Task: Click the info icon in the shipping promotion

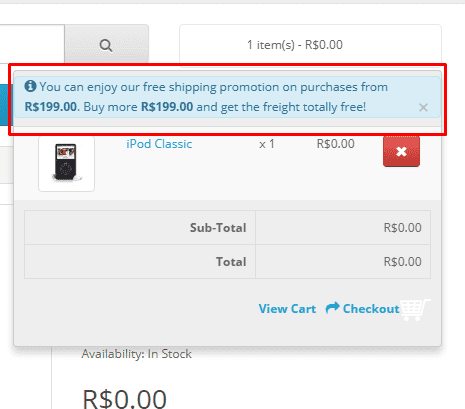Action: 30,86
